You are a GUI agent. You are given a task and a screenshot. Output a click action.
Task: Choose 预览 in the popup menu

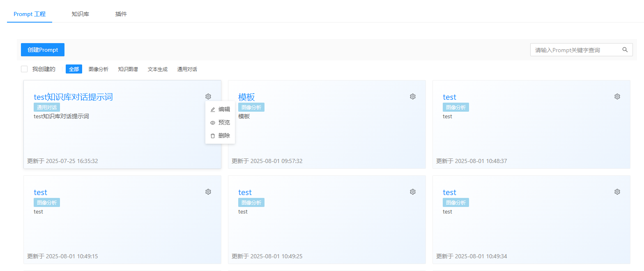(x=220, y=122)
